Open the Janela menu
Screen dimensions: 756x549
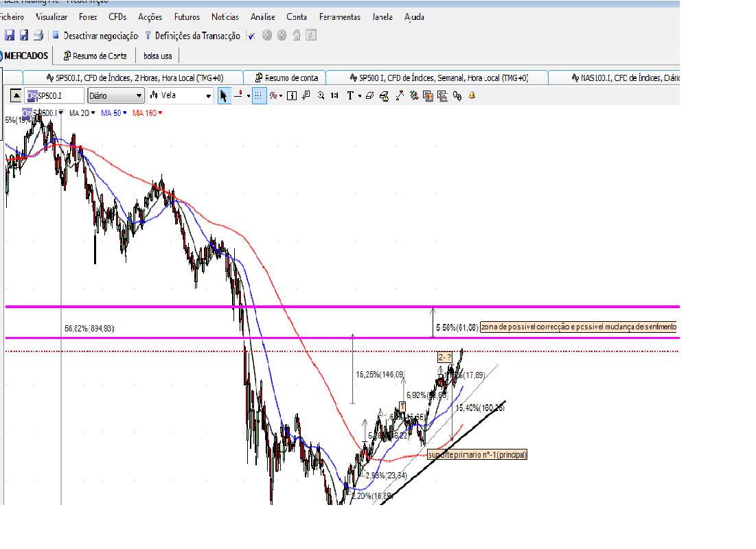[x=382, y=17]
